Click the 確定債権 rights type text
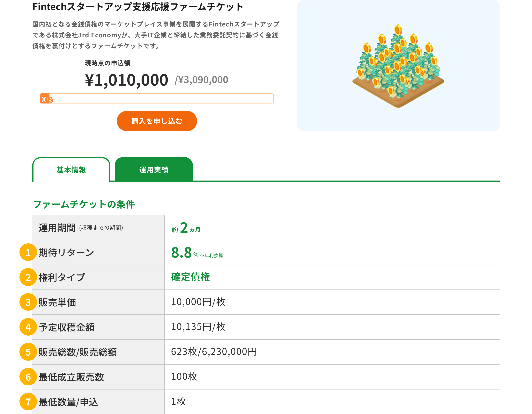532x414 pixels. 190,276
